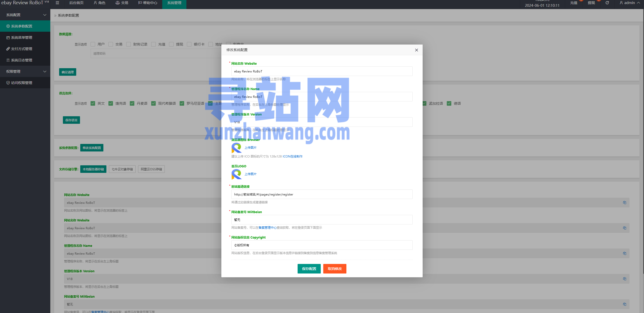Check the 充值 data cleanup checkbox
This screenshot has height=313, width=644.
153,44
